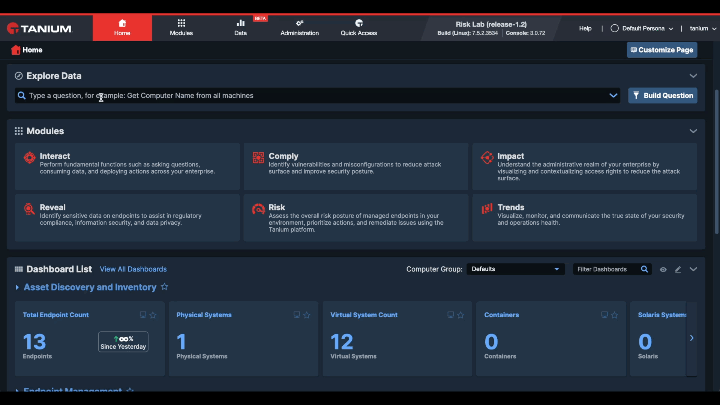Open Virtual System Count card title

[364, 315]
